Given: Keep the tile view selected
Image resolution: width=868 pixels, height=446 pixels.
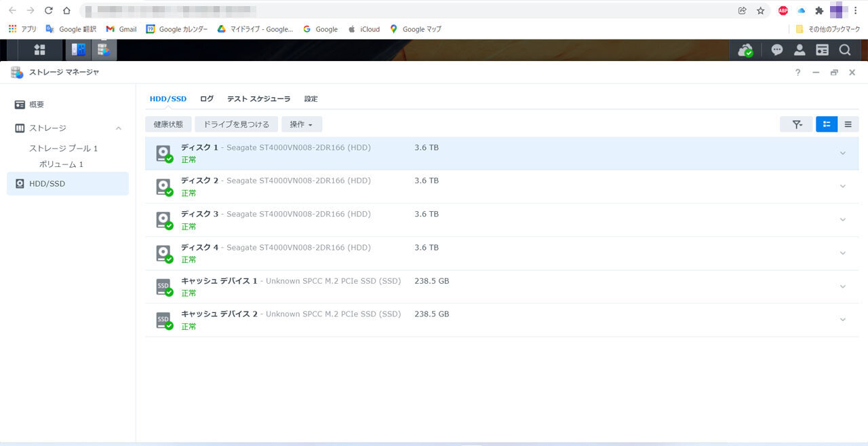Looking at the screenshot, I should (826, 124).
